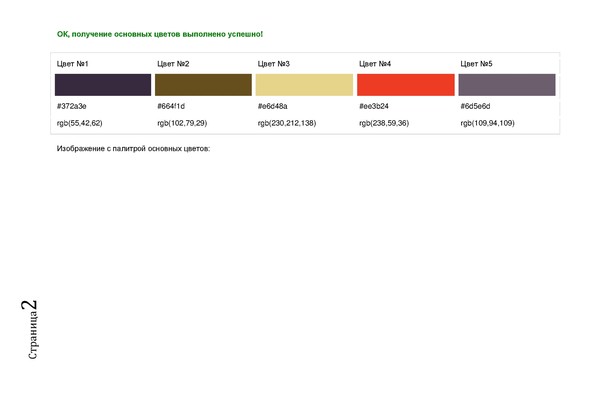600x399 pixels.
Task: Click the 'Цвет №2' label
Action: (x=173, y=64)
